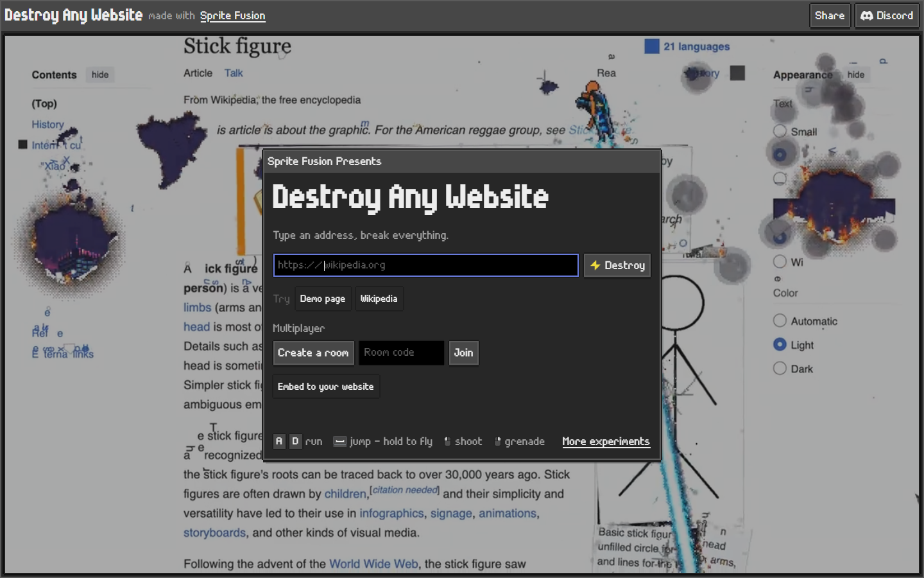Choose the Automatic color option
The height and width of the screenshot is (578, 924).
click(780, 320)
